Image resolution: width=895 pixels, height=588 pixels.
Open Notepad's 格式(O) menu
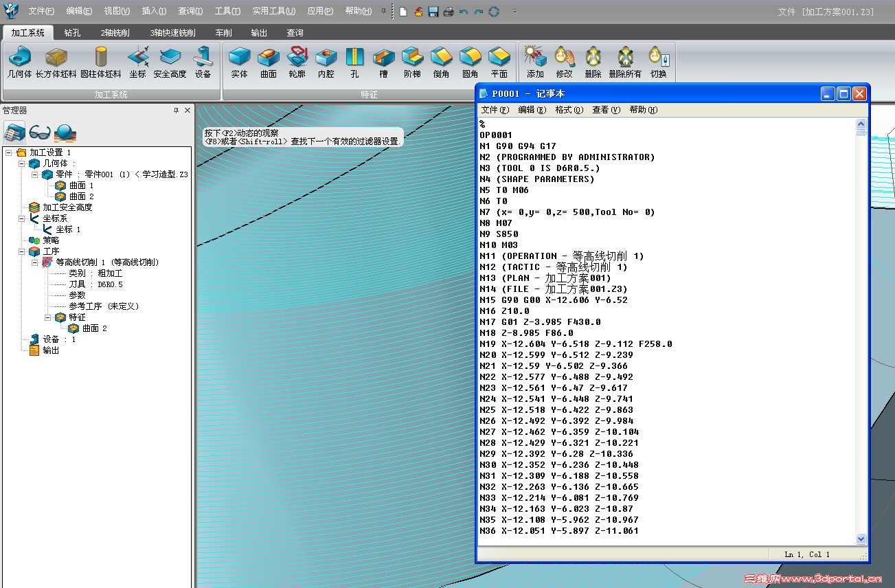[x=569, y=110]
